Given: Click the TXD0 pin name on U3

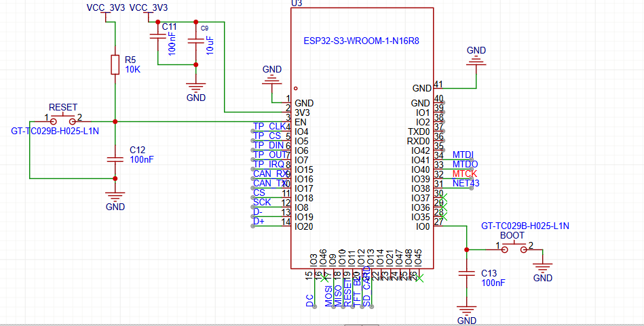Looking at the screenshot, I should pos(419,131).
